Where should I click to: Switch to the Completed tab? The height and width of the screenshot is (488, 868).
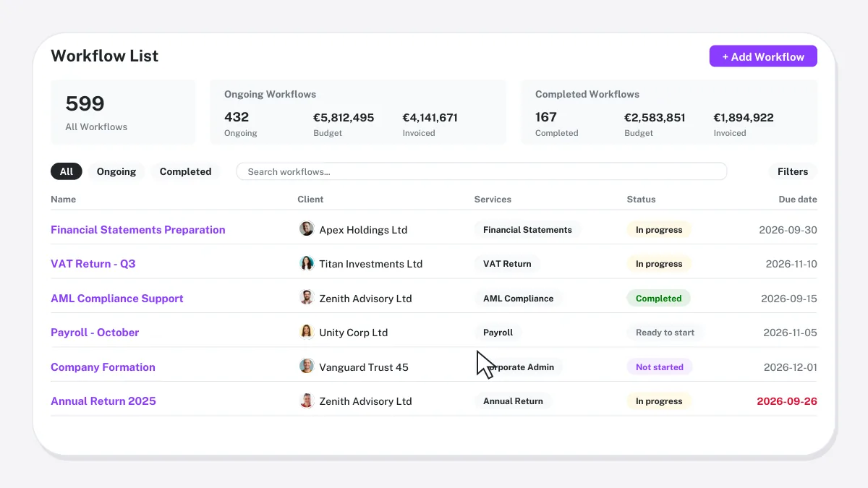pyautogui.click(x=185, y=171)
